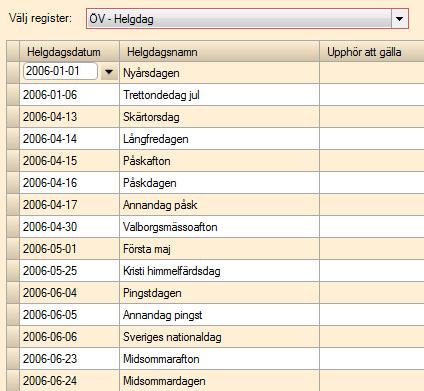Click the Upphör att gälla cell for Pingstdagen

372,293
